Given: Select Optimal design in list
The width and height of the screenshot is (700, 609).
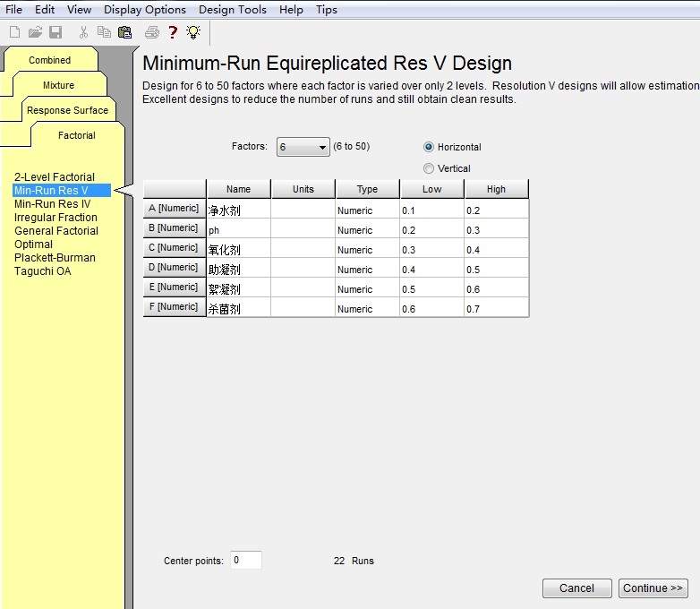Looking at the screenshot, I should click(x=33, y=244).
